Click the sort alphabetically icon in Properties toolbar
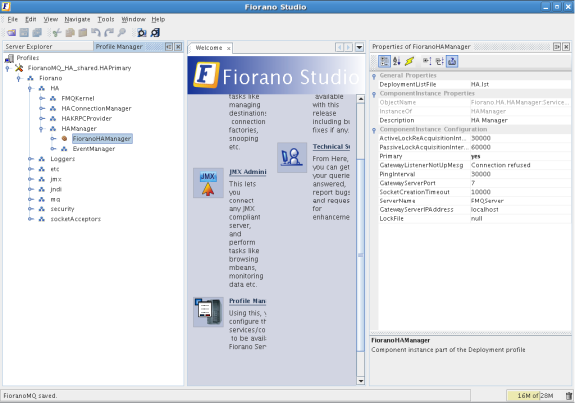The image size is (575, 403). click(396, 61)
